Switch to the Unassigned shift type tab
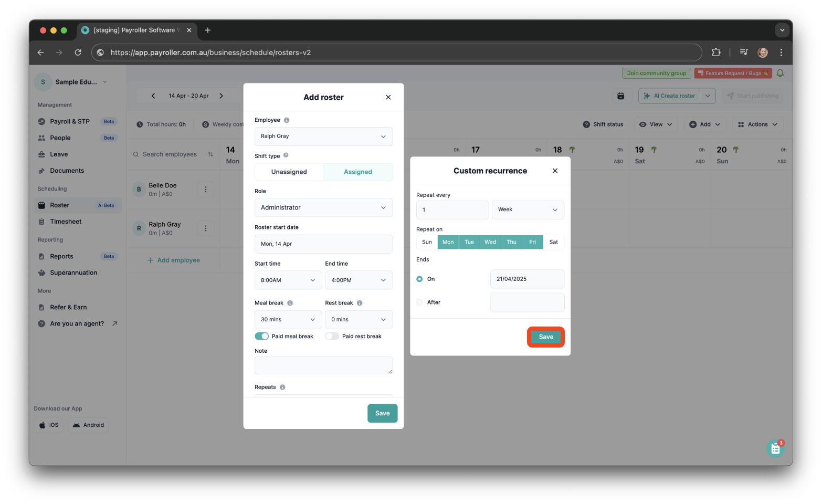 (289, 172)
